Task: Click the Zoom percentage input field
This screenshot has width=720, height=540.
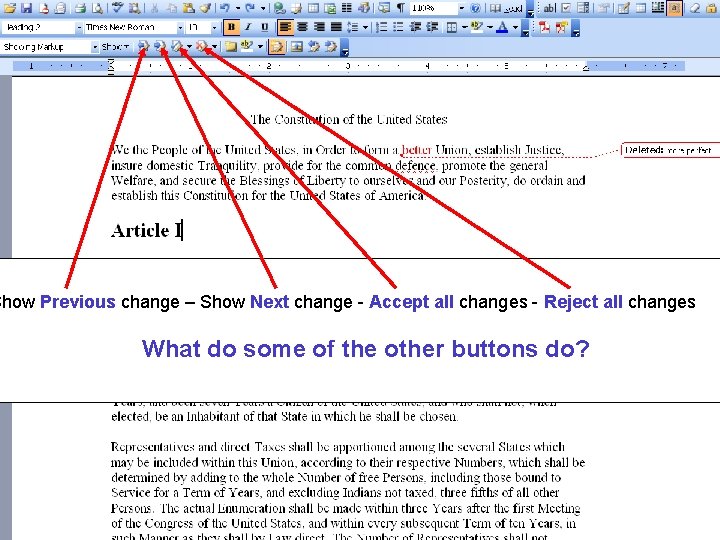Action: [433, 8]
